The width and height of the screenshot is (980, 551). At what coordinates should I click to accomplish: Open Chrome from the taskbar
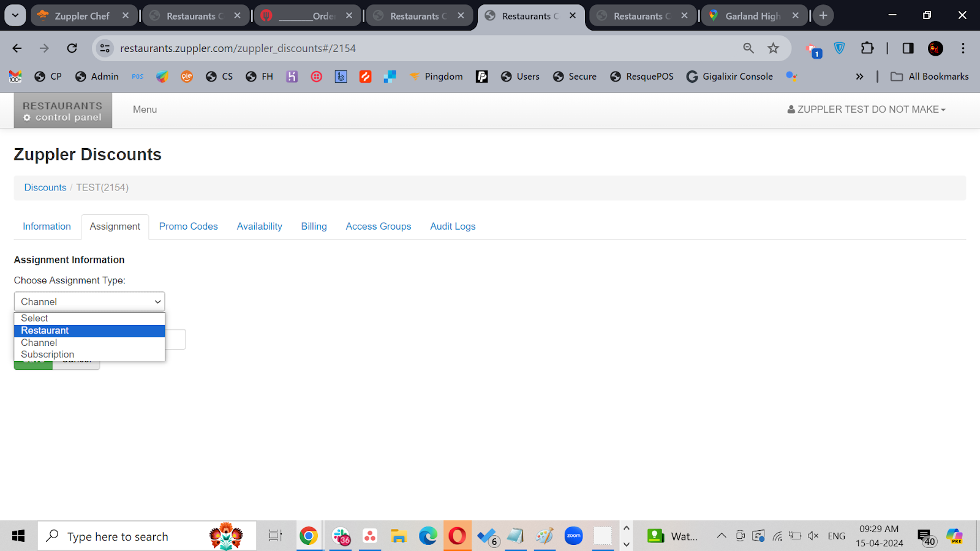(x=309, y=536)
